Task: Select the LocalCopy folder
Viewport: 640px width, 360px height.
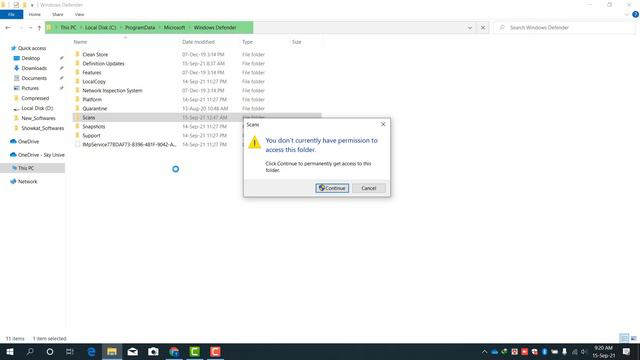Action: 94,82
